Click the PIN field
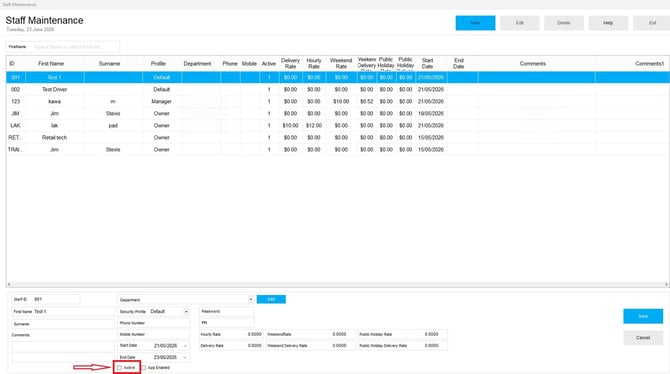The width and height of the screenshot is (670, 374). pyautogui.click(x=226, y=323)
